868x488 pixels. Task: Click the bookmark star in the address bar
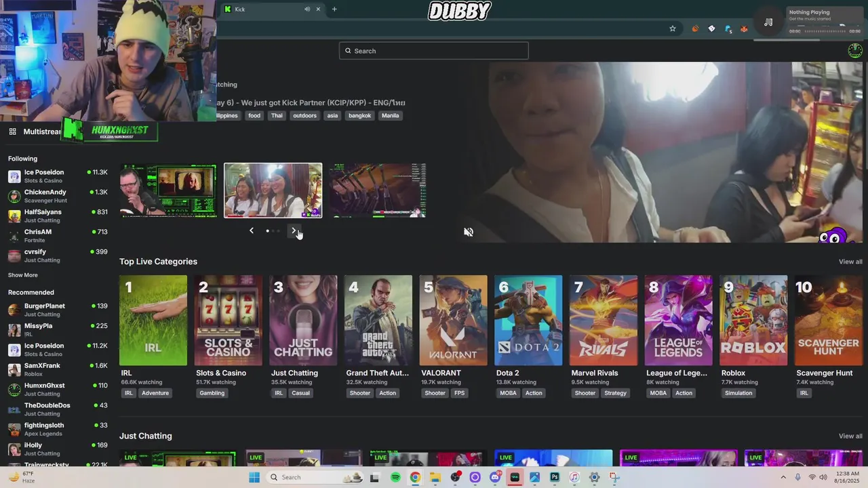[x=673, y=28]
